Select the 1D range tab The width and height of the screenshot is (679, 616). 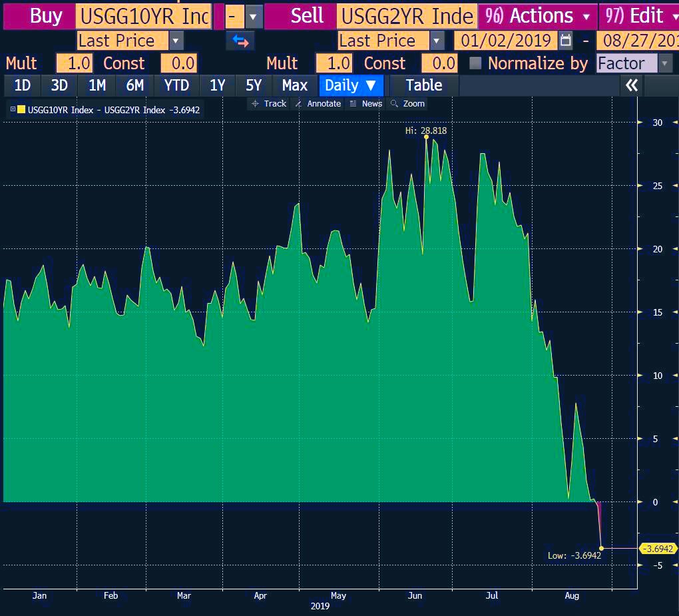[x=23, y=85]
